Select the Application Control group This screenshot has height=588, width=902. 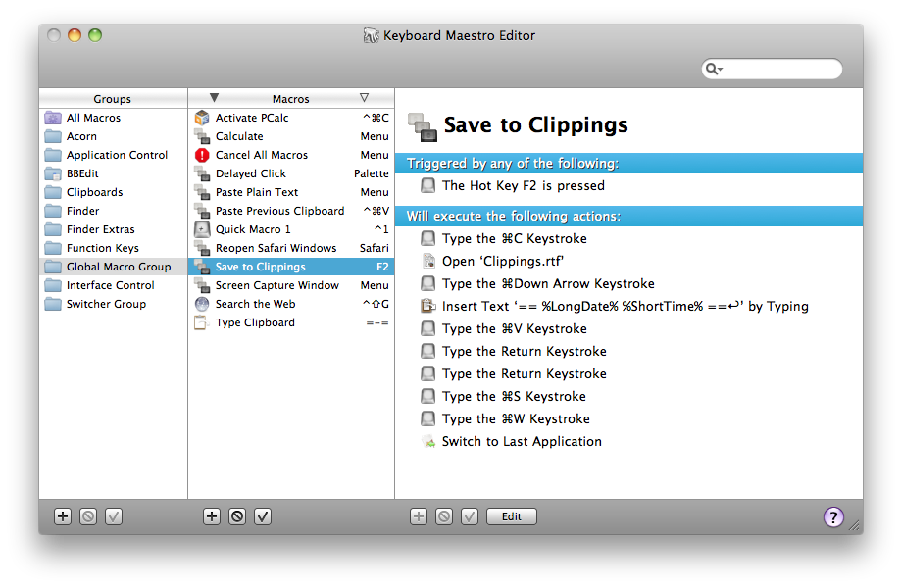coord(113,155)
